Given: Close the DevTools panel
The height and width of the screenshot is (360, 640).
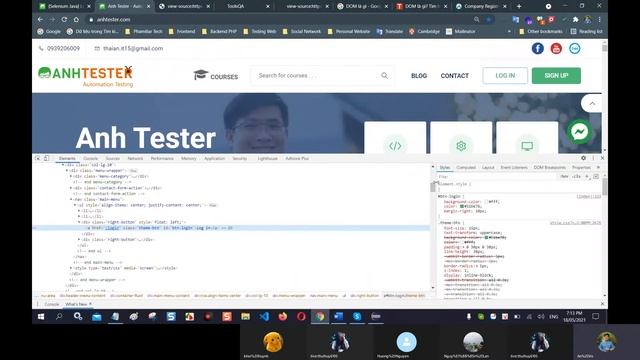Looking at the screenshot, I should tap(602, 158).
